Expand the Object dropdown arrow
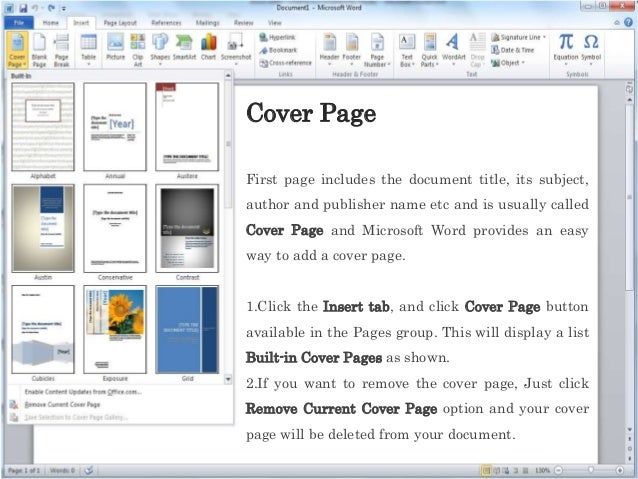 click(523, 63)
